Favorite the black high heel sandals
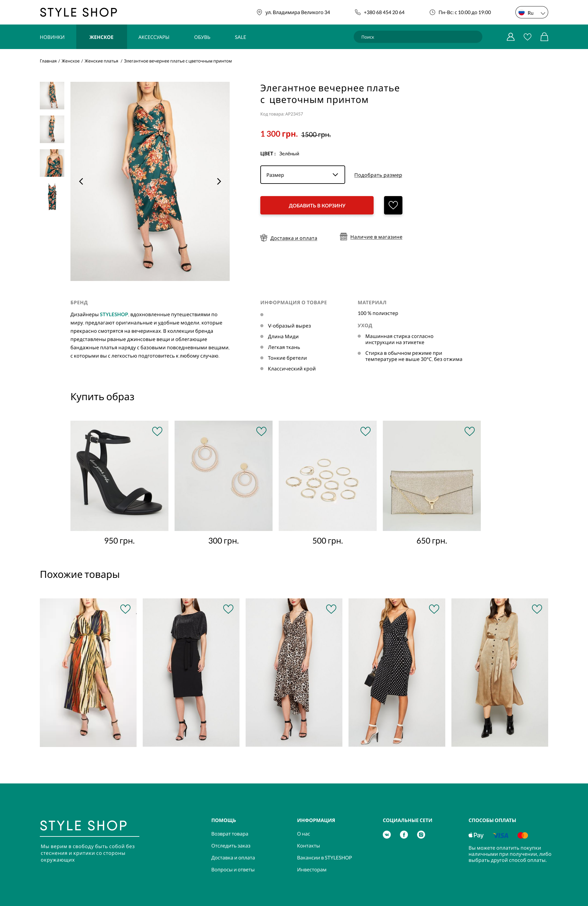The height and width of the screenshot is (906, 588). 157,431
